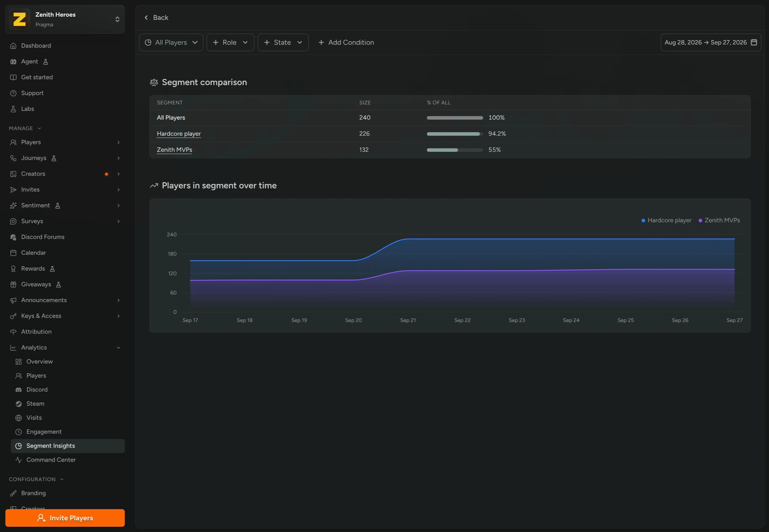Viewport: 769px width, 532px height.
Task: Open the State filter dropdown
Action: pos(283,42)
